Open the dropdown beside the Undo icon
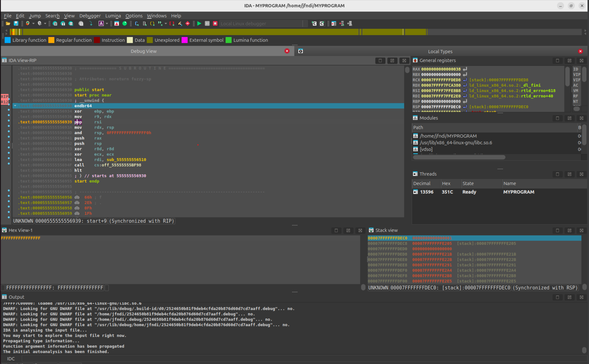The image size is (589, 364). click(33, 23)
